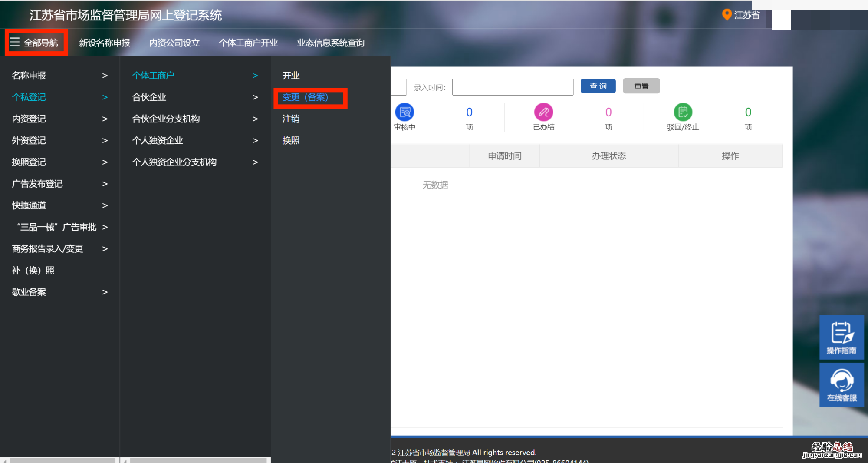The width and height of the screenshot is (868, 463).
Task: Expand the 歇业备案 submenu arrow
Action: click(x=105, y=292)
